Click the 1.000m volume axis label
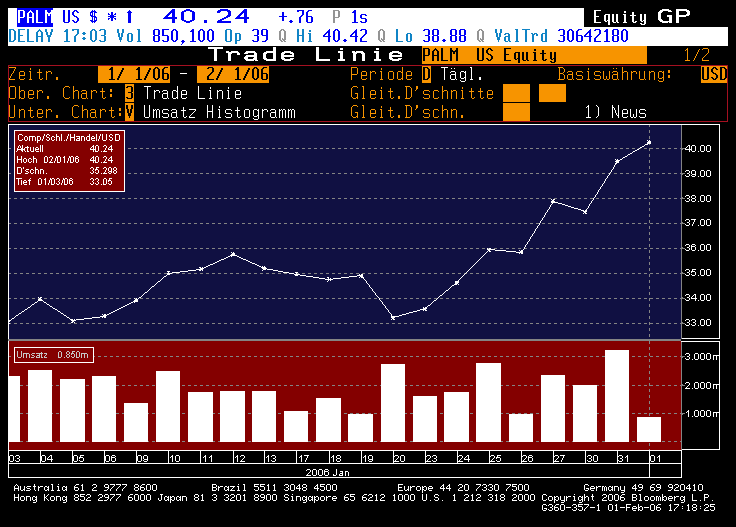Screen dimensions: 736x527 tap(701, 414)
